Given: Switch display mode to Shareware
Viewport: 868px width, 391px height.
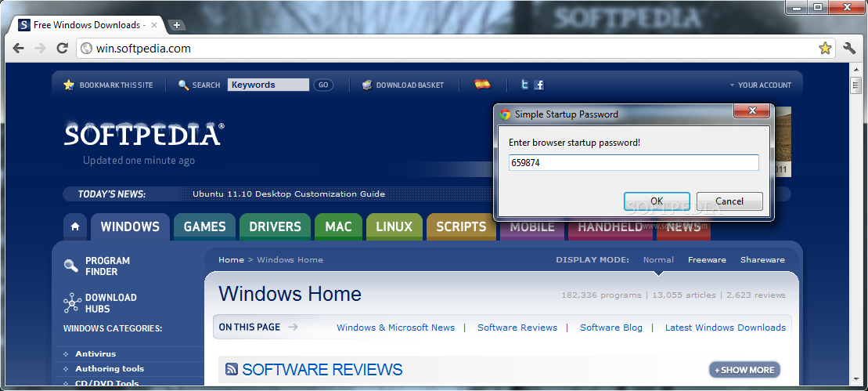Looking at the screenshot, I should (x=763, y=259).
